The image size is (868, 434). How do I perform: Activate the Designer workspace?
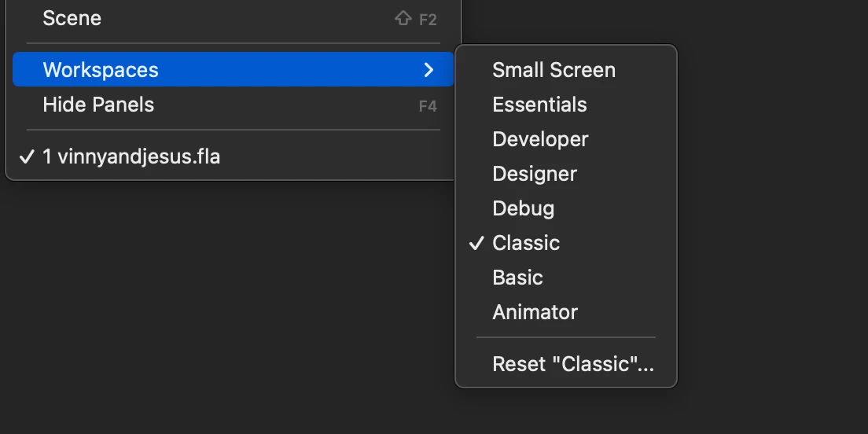[535, 174]
